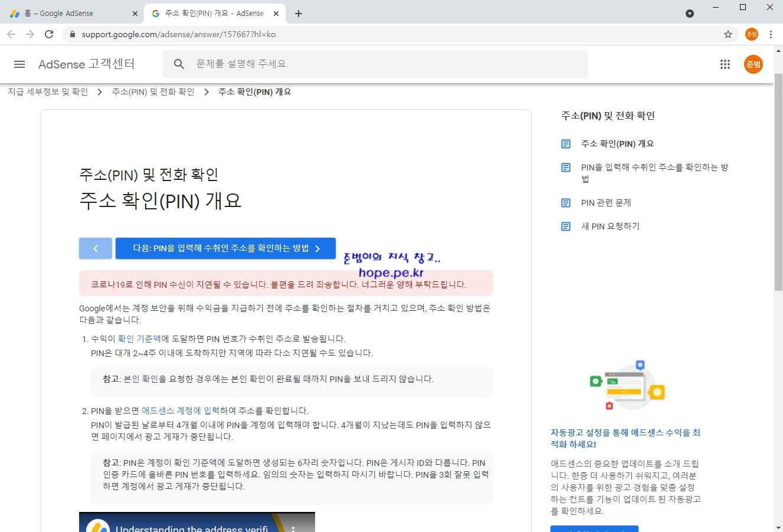Open the 본인 확인 link
This screenshot has height=532, width=783.
(x=140, y=379)
